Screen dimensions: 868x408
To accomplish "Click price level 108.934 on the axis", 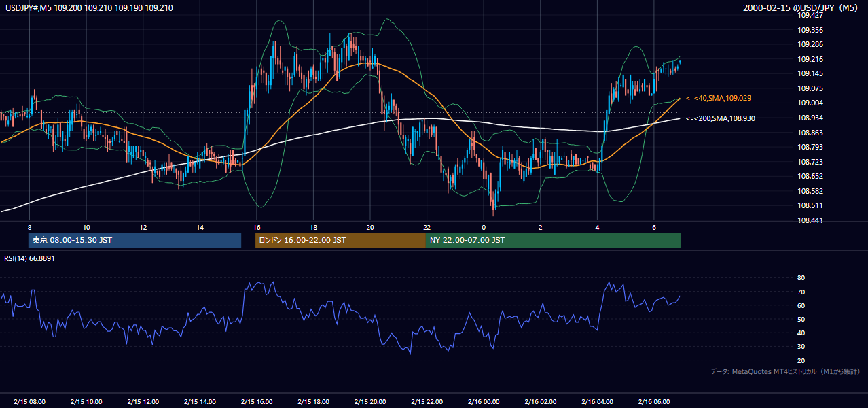I will (810, 118).
